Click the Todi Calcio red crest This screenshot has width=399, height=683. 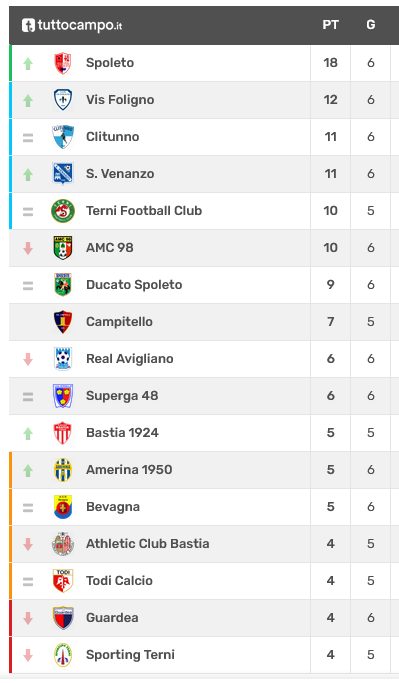(x=63, y=581)
